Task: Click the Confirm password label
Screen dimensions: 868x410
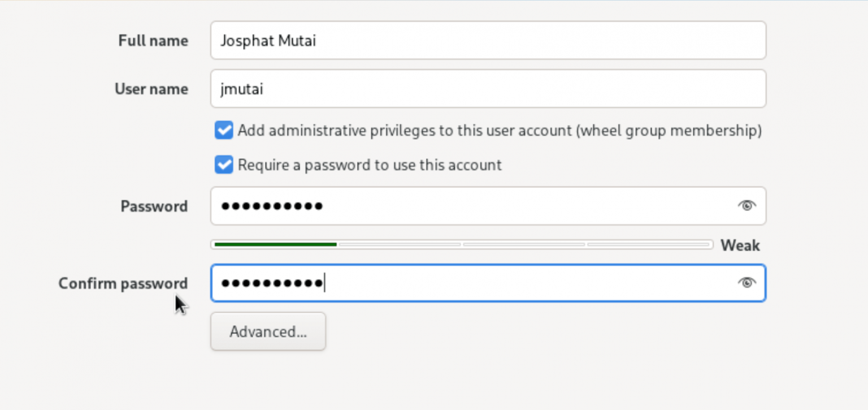Action: (123, 283)
